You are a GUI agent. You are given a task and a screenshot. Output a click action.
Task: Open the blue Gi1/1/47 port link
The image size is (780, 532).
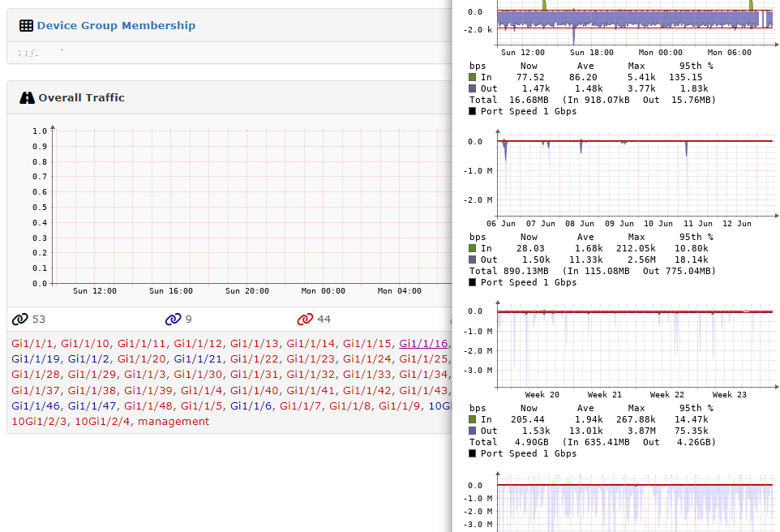tap(92, 406)
